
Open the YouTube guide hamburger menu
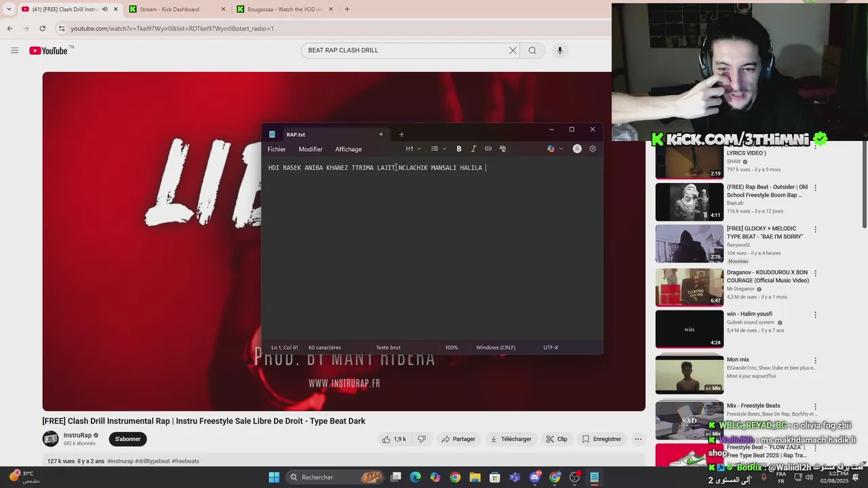tap(15, 50)
